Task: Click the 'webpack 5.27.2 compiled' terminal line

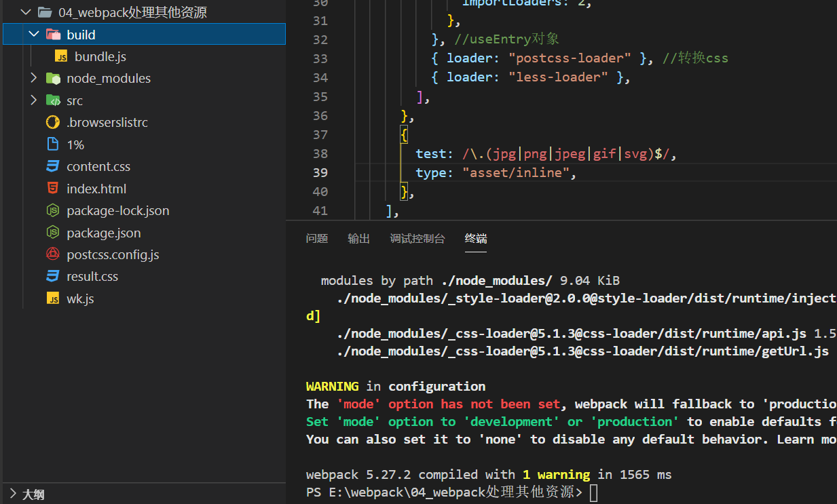Action: pyautogui.click(x=489, y=474)
